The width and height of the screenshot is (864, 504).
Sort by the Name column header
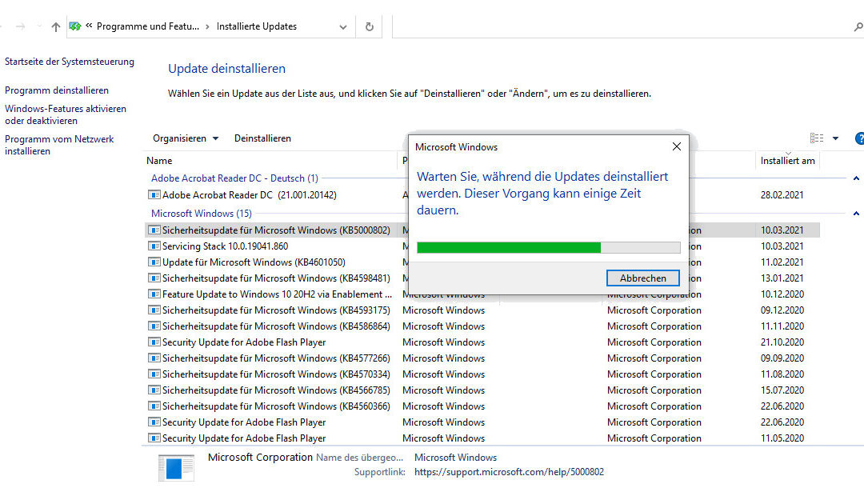159,161
